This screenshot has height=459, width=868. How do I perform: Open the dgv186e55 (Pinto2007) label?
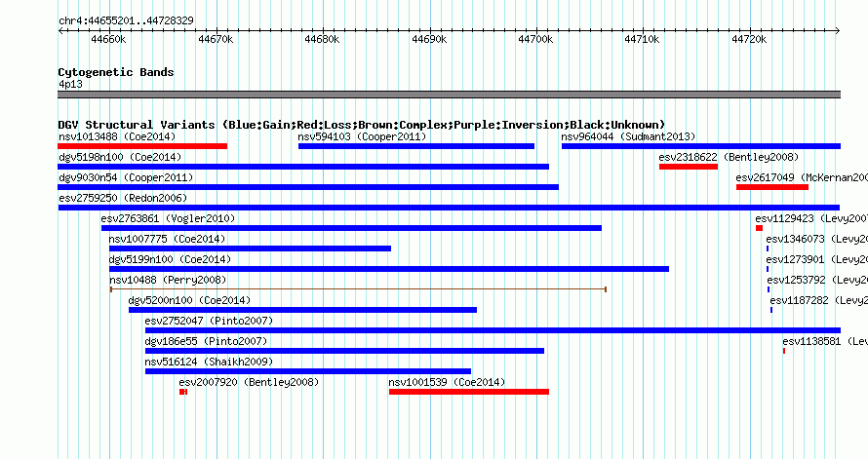pyautogui.click(x=206, y=341)
